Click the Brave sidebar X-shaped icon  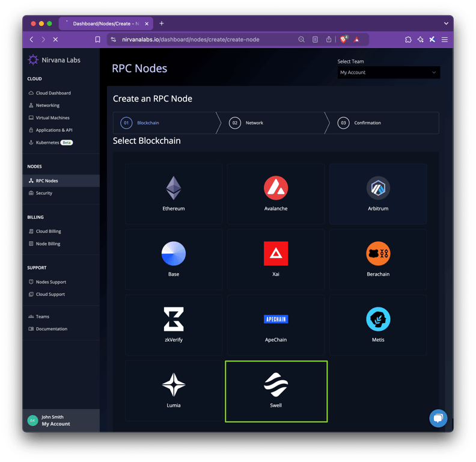432,40
